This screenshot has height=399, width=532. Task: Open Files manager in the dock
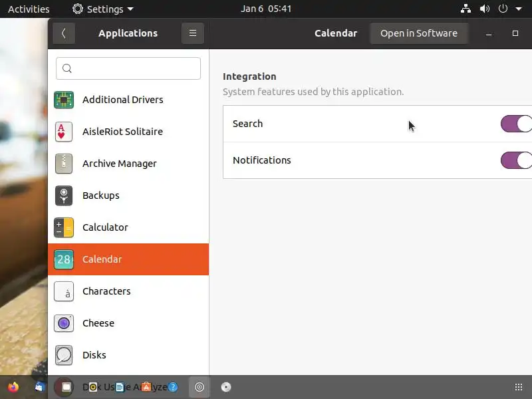pos(66,387)
